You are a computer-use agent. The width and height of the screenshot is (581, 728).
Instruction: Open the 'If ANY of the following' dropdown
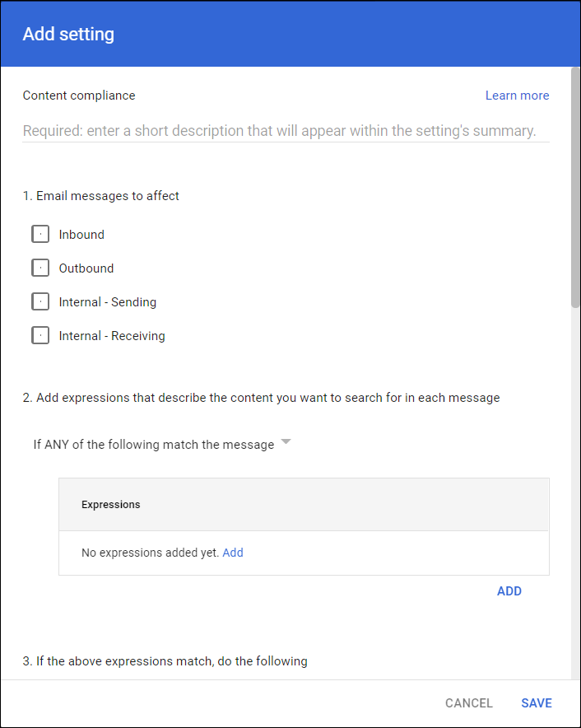pyautogui.click(x=154, y=445)
